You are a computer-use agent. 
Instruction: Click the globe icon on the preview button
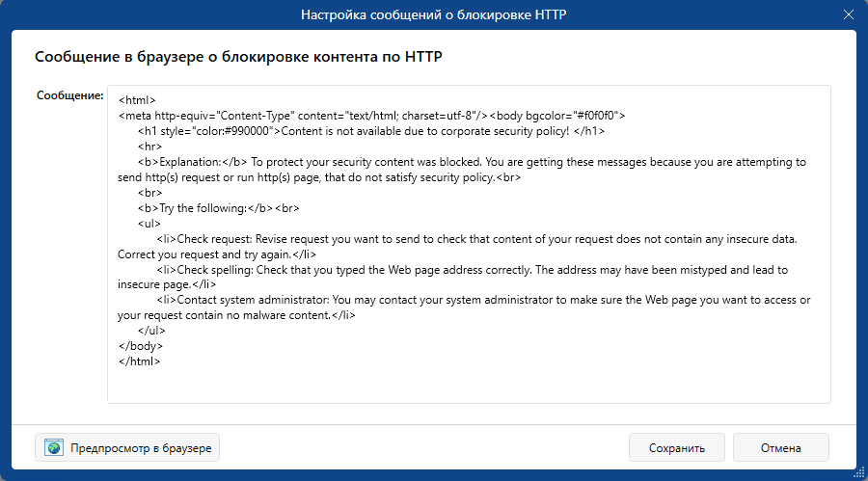(x=54, y=447)
